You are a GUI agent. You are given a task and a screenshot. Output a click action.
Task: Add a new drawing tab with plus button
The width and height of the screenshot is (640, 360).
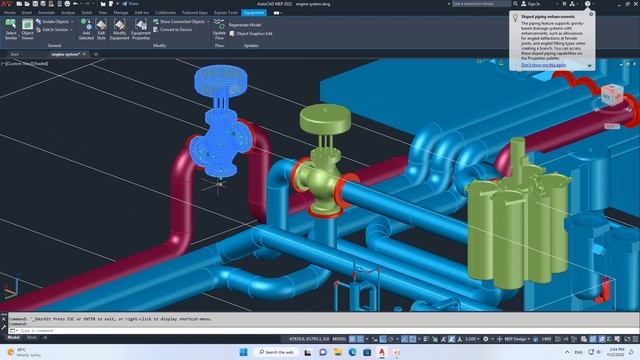(x=96, y=54)
